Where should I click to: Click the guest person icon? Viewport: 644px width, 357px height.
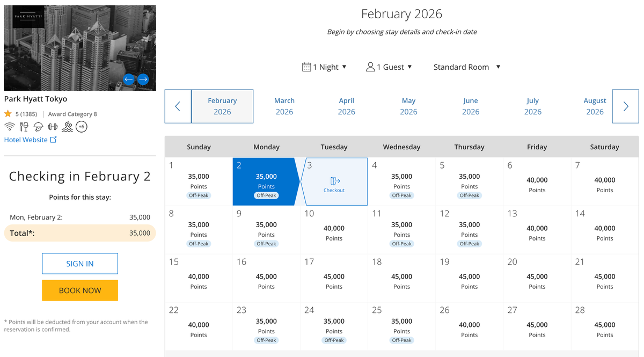[x=370, y=67]
